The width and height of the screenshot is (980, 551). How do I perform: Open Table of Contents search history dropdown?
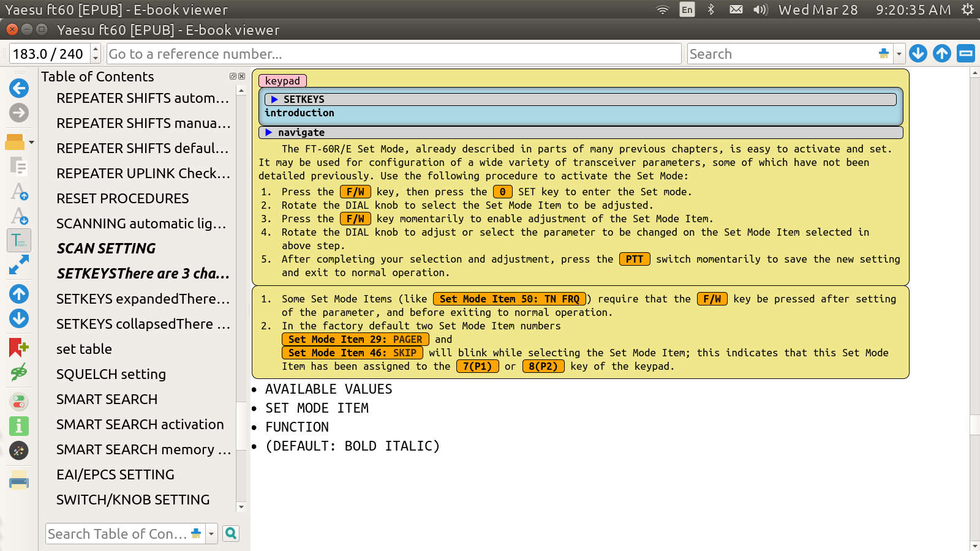tap(211, 534)
